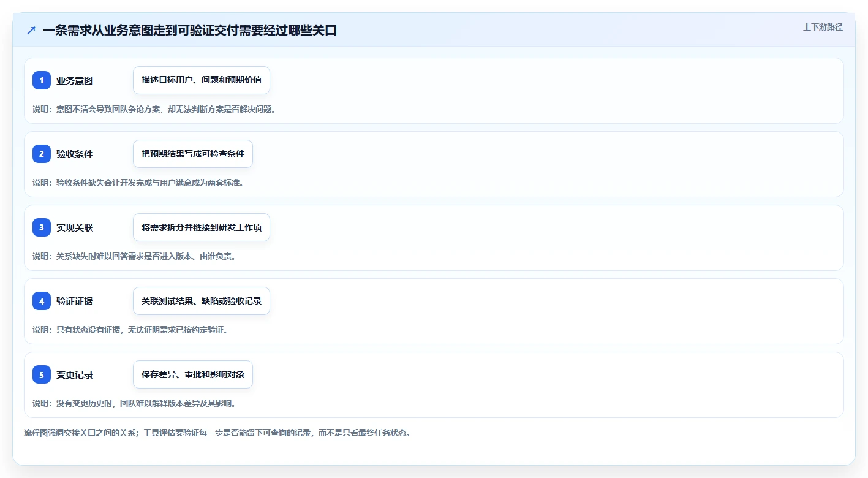
Task: Select step badge 4 for 验证证据
Action: tap(42, 301)
